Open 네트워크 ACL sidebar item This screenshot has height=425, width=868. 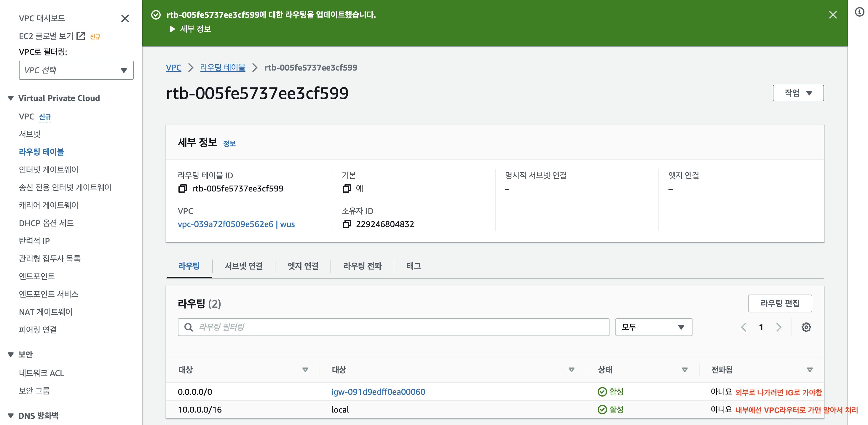click(42, 373)
